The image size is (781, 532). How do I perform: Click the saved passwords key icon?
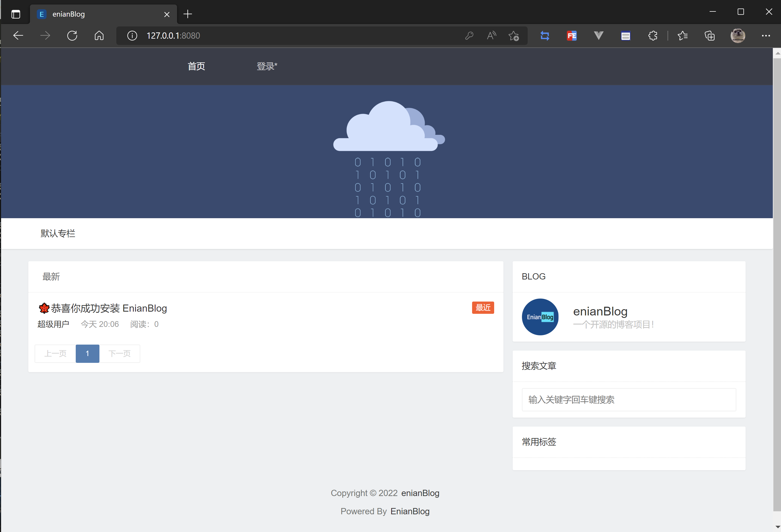[x=469, y=36]
